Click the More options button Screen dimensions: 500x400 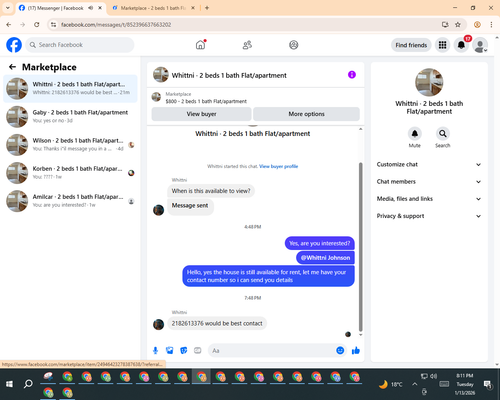pyautogui.click(x=306, y=114)
